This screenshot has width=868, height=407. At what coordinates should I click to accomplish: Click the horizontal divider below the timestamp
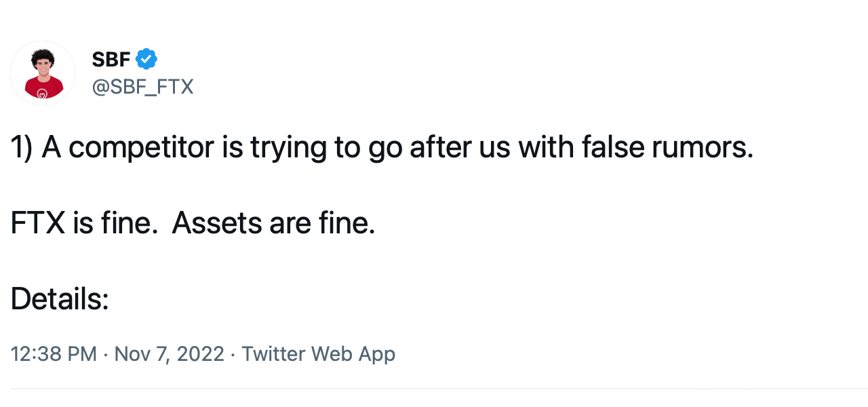click(x=434, y=389)
